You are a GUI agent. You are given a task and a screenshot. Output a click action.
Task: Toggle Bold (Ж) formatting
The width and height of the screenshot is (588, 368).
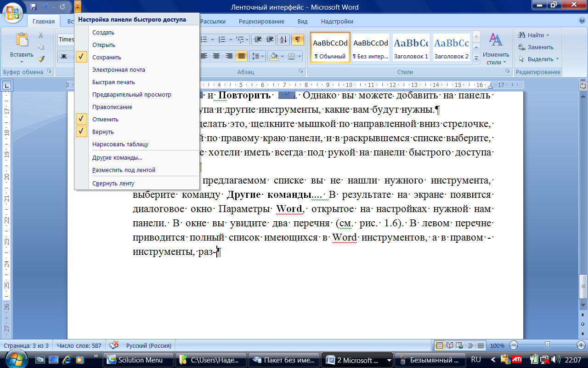64,56
